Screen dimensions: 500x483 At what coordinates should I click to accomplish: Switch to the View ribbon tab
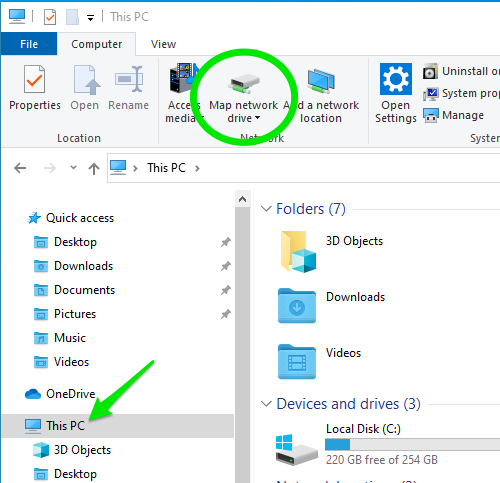tap(163, 44)
